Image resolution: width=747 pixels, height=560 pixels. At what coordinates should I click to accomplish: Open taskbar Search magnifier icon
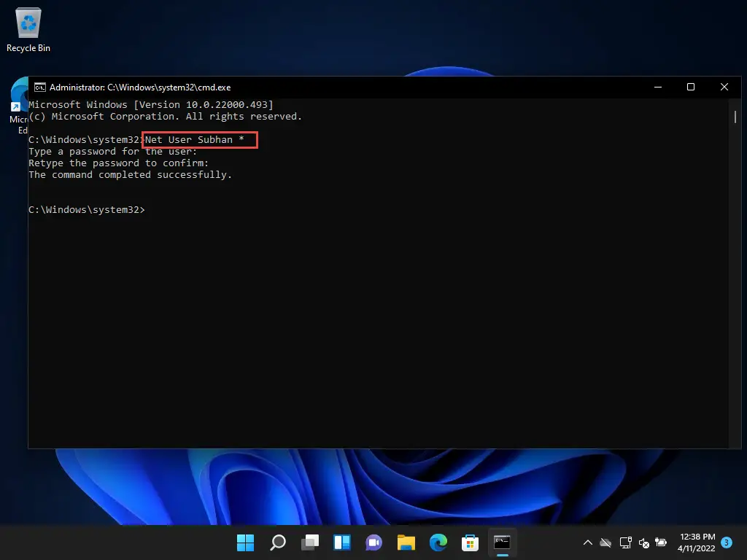click(x=278, y=542)
